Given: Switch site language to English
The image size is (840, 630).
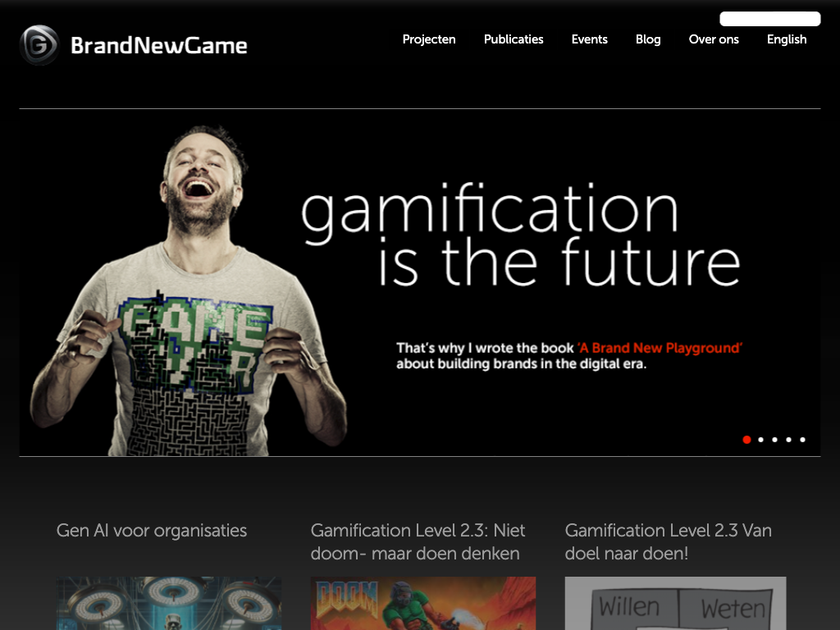Looking at the screenshot, I should (x=787, y=39).
